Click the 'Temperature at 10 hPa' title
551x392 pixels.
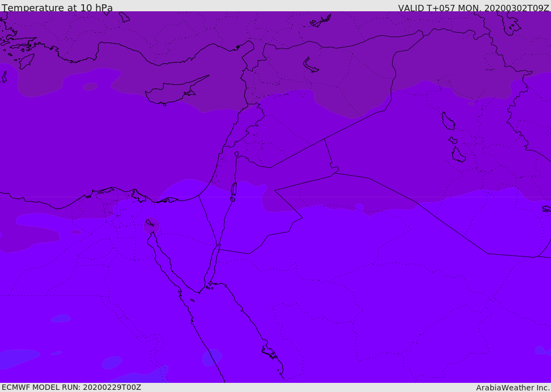[57, 8]
